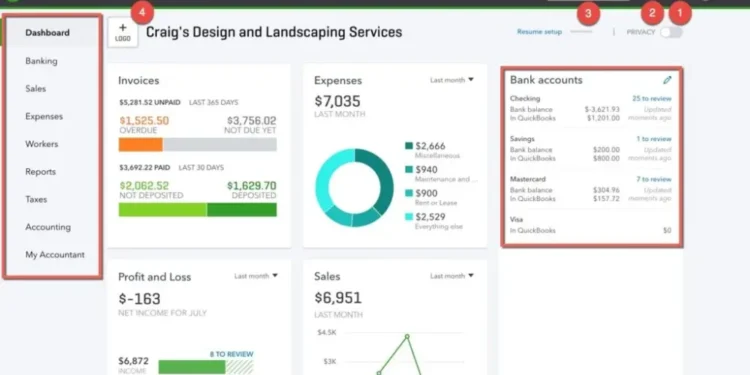Open Reports from the sidebar
The width and height of the screenshot is (750, 375).
click(41, 172)
